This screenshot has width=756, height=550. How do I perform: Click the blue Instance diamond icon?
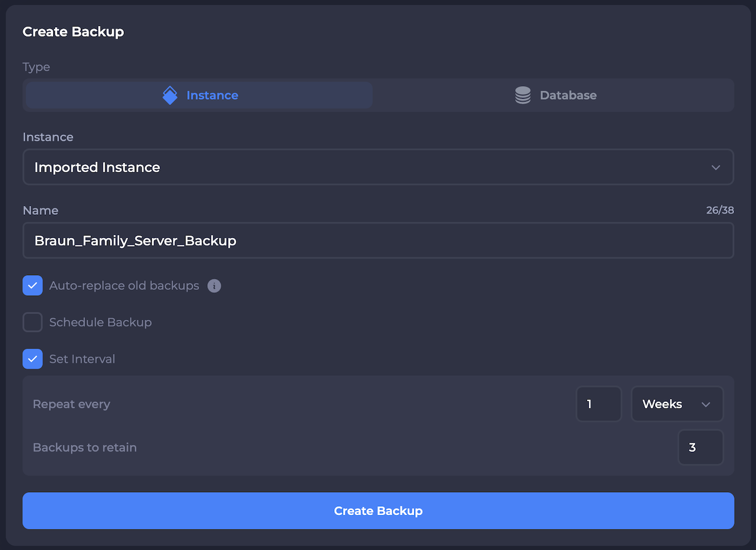(x=170, y=95)
